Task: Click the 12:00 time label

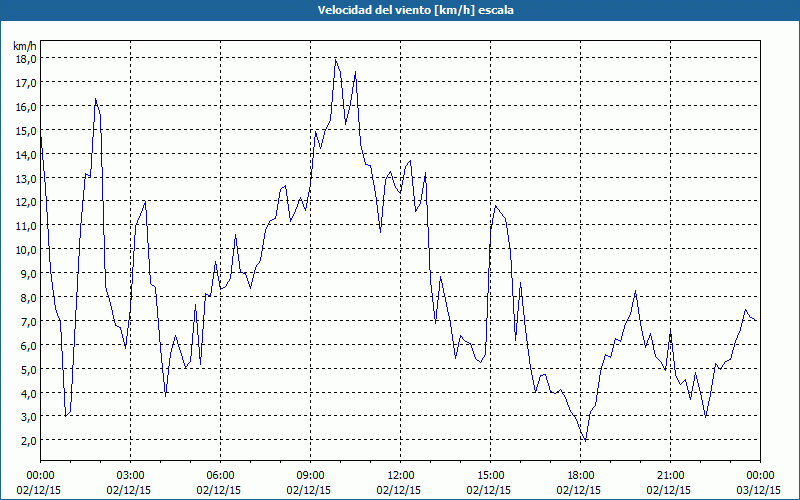Action: click(x=401, y=476)
